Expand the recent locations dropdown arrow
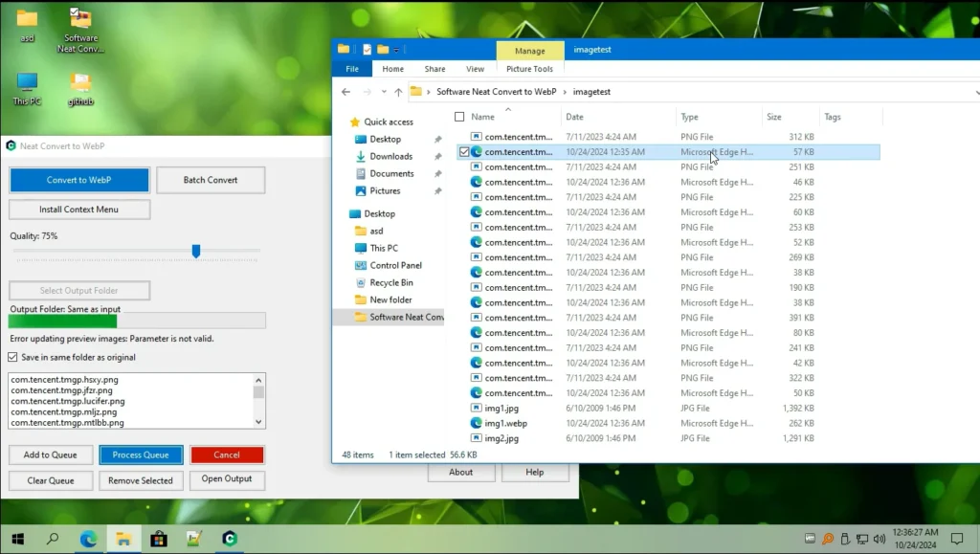The width and height of the screenshot is (980, 554). (x=383, y=92)
